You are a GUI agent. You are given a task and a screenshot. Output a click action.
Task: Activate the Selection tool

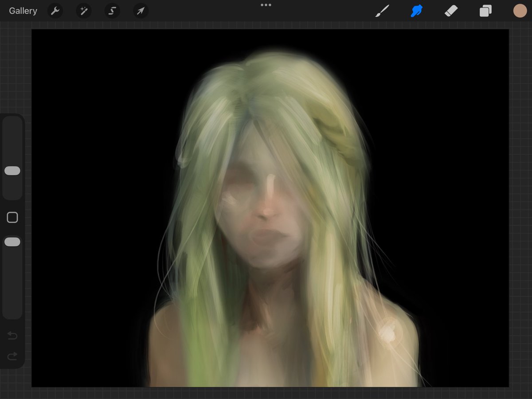coord(112,11)
